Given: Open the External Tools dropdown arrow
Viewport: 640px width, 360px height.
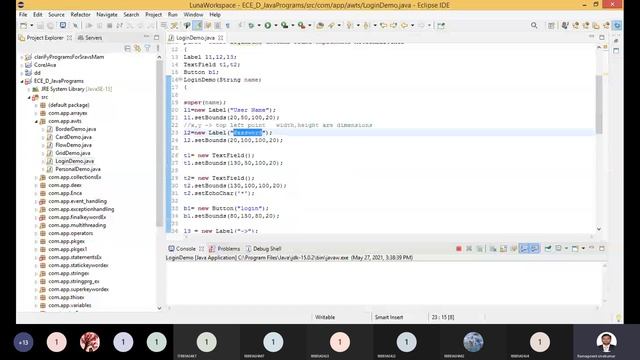Looking at the screenshot, I should click(x=309, y=25).
